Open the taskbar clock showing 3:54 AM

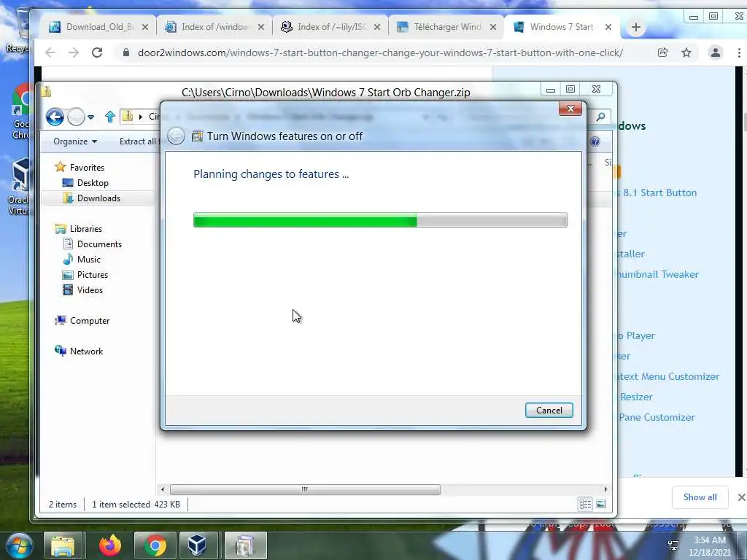point(709,546)
